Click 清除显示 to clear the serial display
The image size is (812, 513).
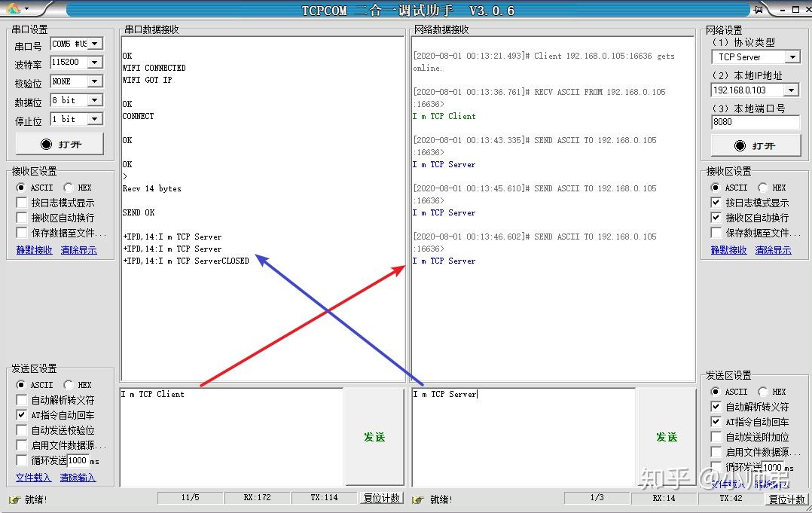pyautogui.click(x=79, y=249)
